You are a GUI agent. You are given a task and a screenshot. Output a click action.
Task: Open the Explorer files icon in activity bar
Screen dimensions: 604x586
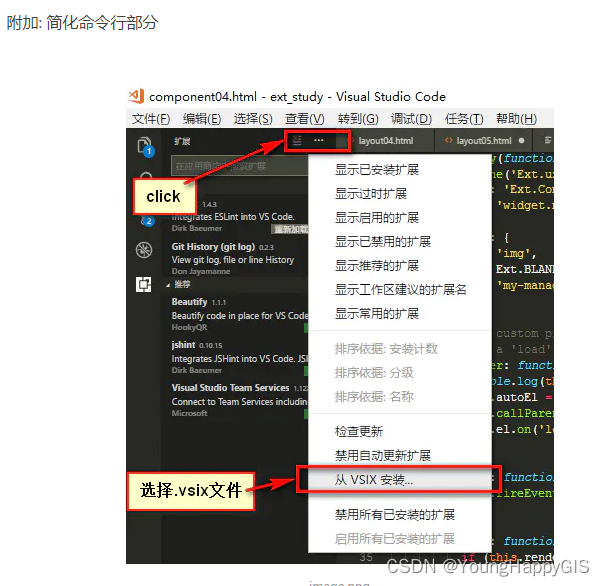coord(145,146)
